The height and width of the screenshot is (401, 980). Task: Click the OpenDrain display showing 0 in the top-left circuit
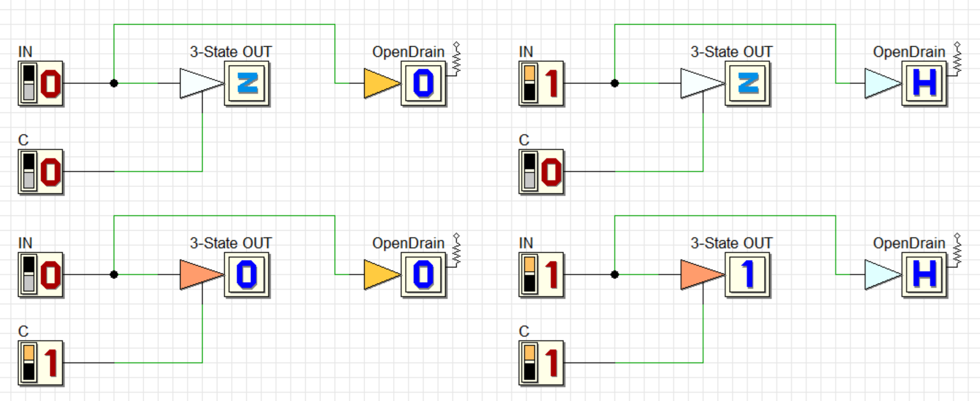point(424,83)
